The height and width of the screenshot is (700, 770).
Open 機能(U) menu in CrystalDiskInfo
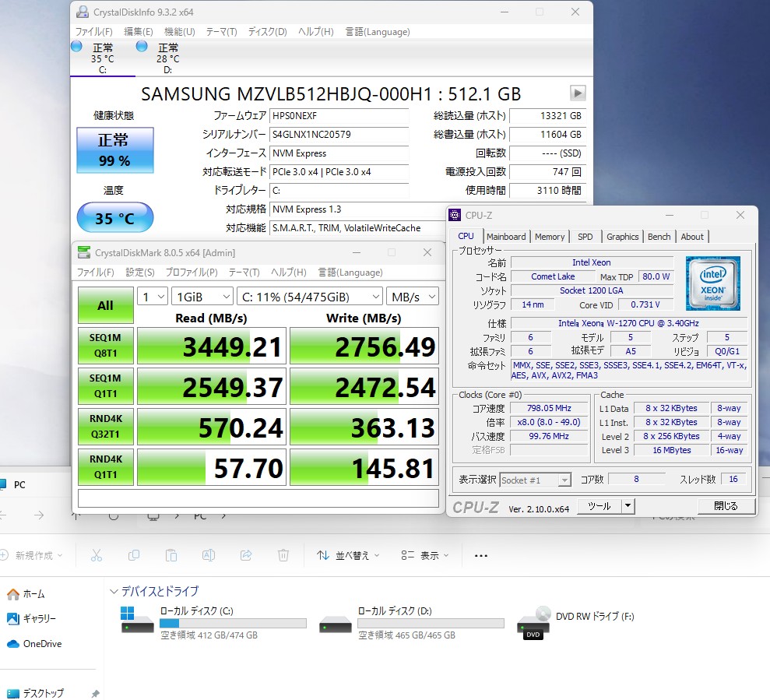179,32
